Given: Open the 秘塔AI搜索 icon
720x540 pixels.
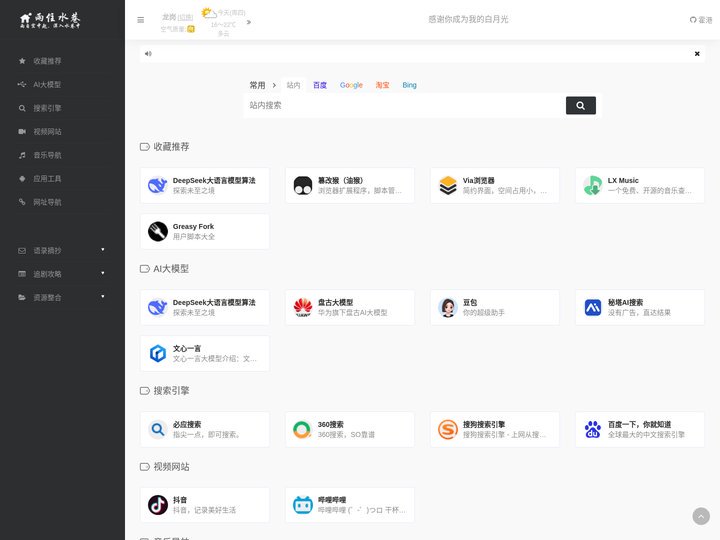Looking at the screenshot, I should 593,308.
